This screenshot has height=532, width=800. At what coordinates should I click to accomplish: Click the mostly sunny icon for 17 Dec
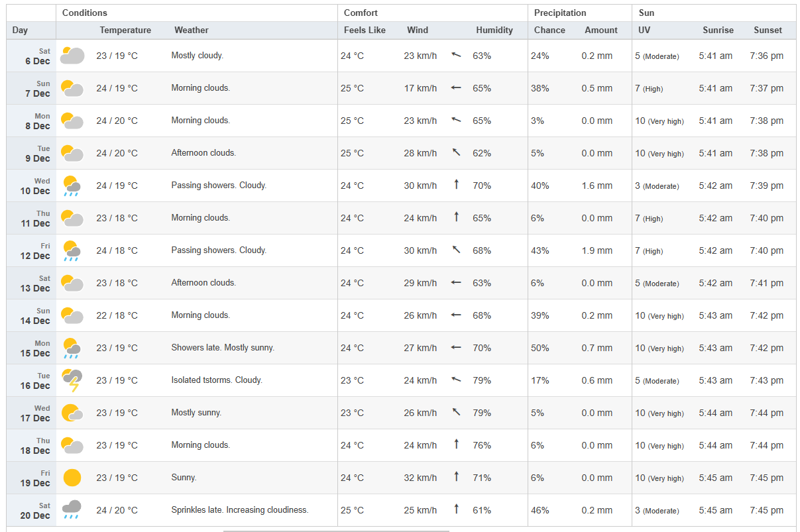tap(72, 413)
